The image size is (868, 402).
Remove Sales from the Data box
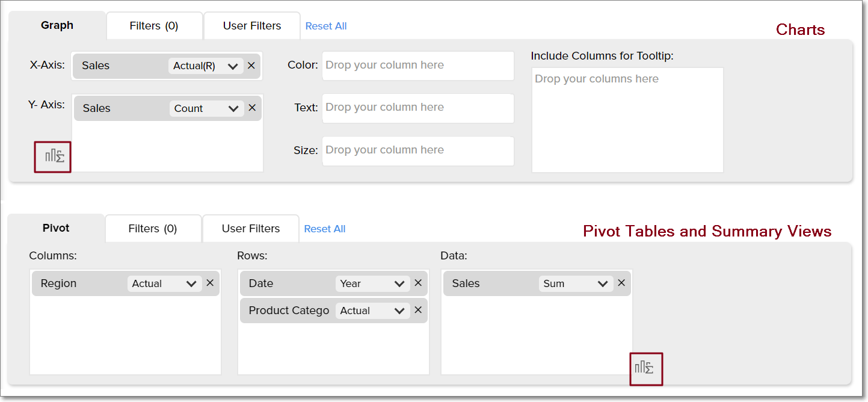pyautogui.click(x=621, y=283)
